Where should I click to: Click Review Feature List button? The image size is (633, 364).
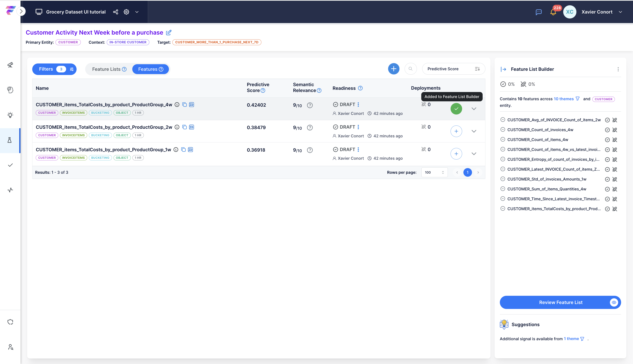click(x=560, y=302)
